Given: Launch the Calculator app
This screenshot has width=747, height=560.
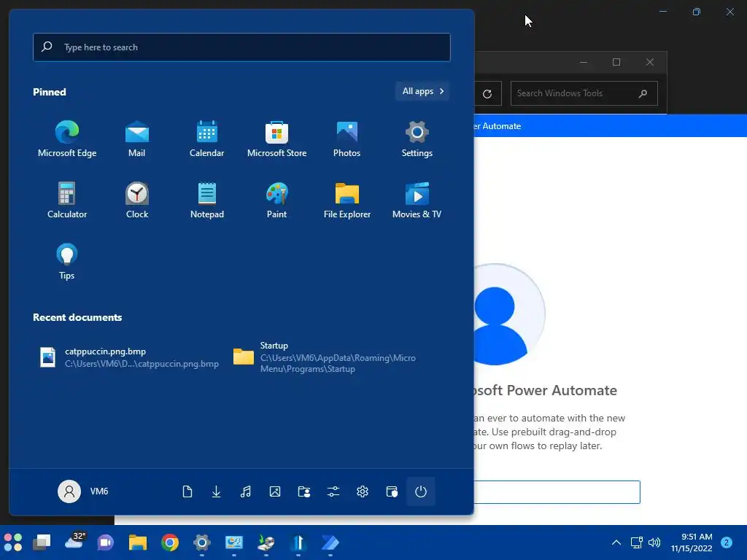Looking at the screenshot, I should click(x=66, y=200).
